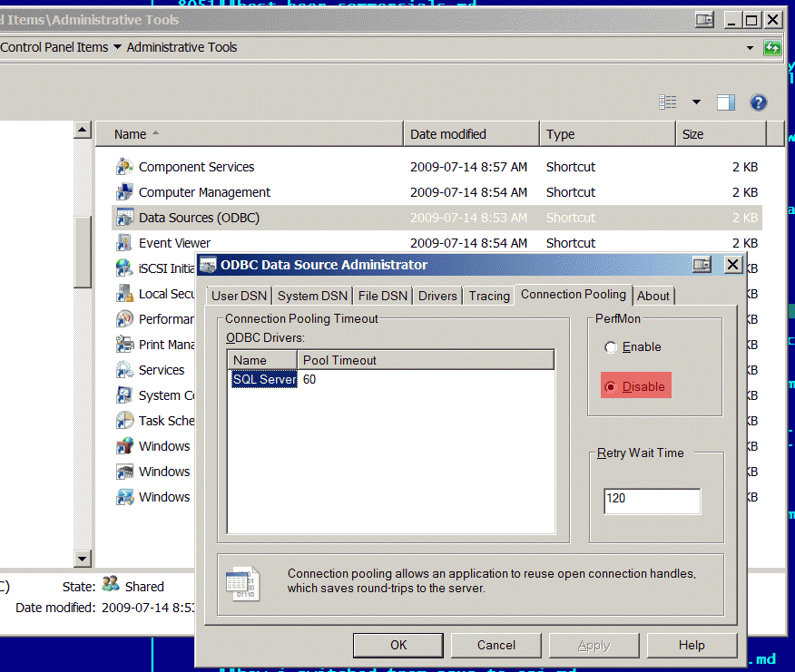Open the Computer Management shortcut icon
Image resolution: width=795 pixels, height=672 pixels.
click(124, 192)
